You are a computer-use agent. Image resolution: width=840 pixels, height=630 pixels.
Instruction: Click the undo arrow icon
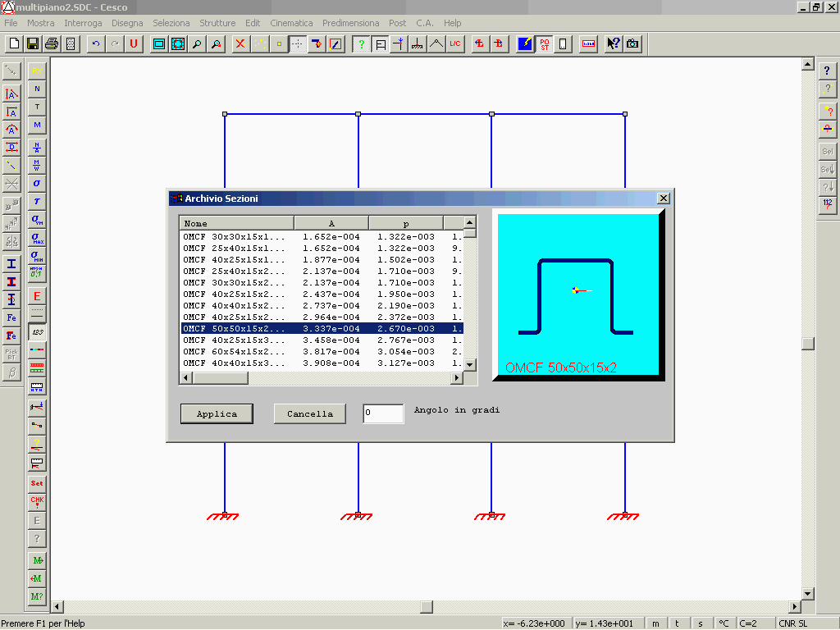pyautogui.click(x=96, y=44)
